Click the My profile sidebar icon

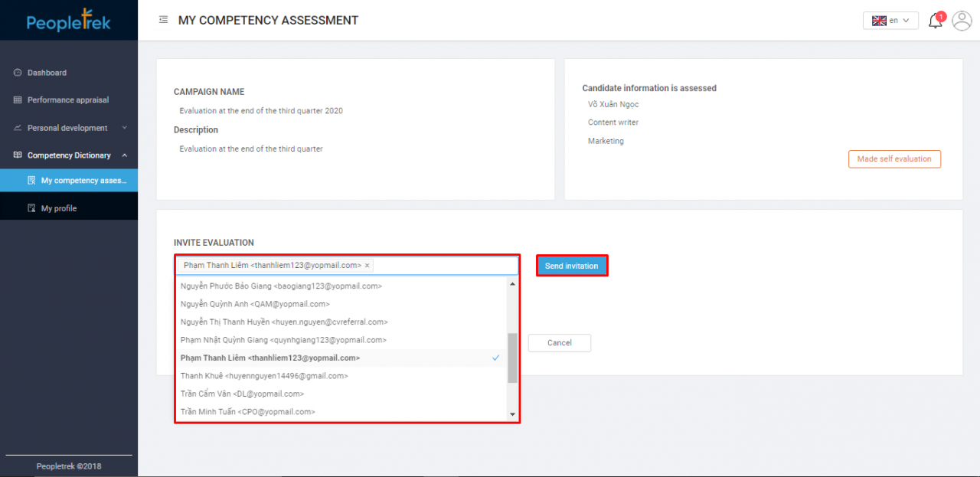(31, 208)
